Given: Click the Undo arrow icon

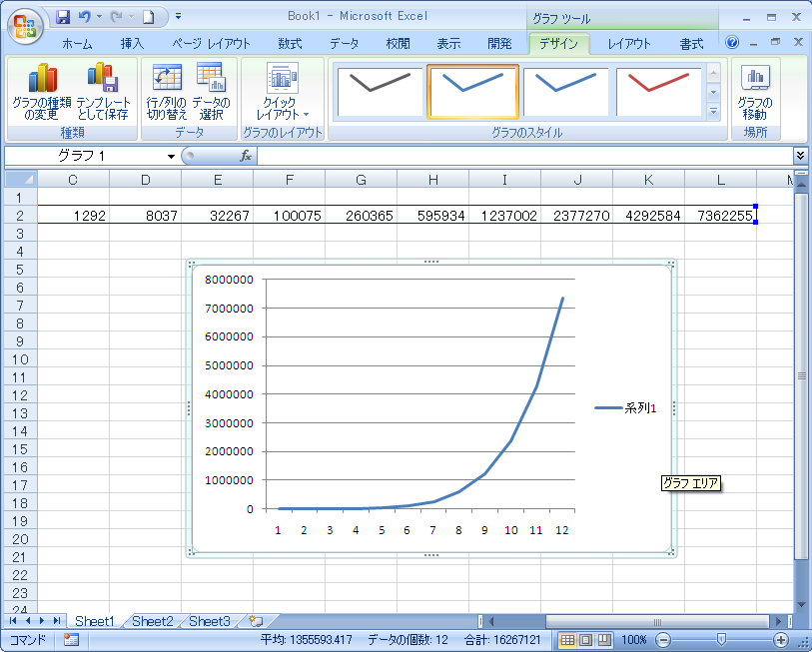Looking at the screenshot, I should tap(85, 17).
